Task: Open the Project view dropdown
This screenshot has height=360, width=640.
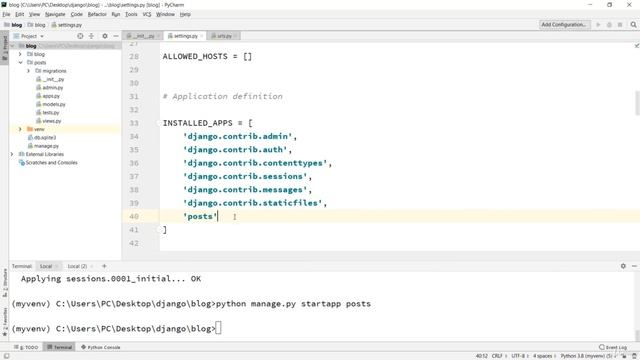Action: [x=29, y=36]
